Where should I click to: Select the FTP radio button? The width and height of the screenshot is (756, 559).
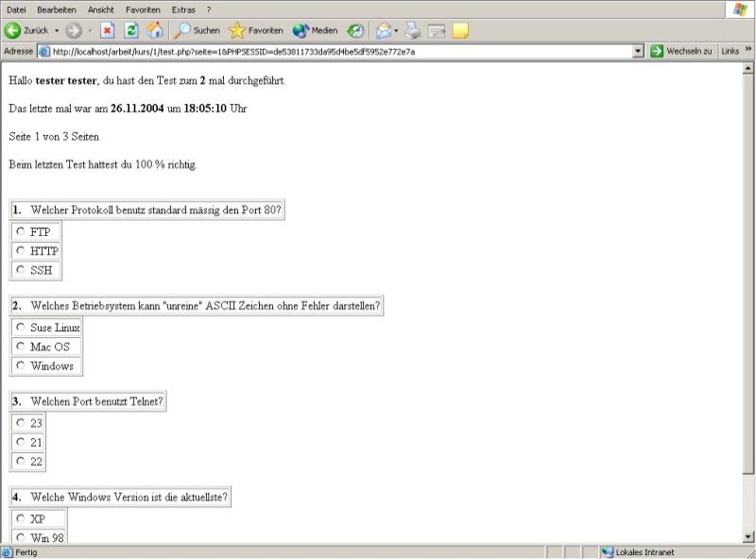[x=20, y=231]
